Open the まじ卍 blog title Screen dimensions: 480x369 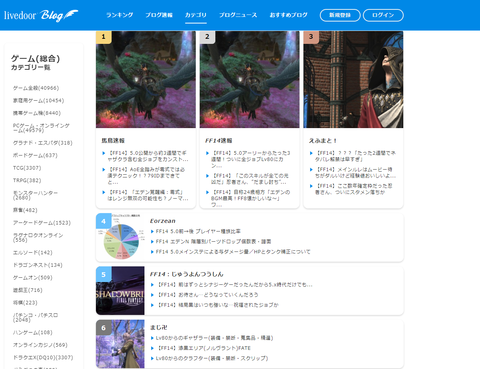pyautogui.click(x=159, y=328)
